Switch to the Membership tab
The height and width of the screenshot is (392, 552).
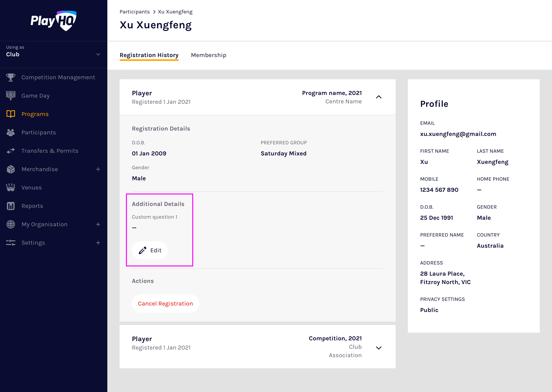[208, 55]
